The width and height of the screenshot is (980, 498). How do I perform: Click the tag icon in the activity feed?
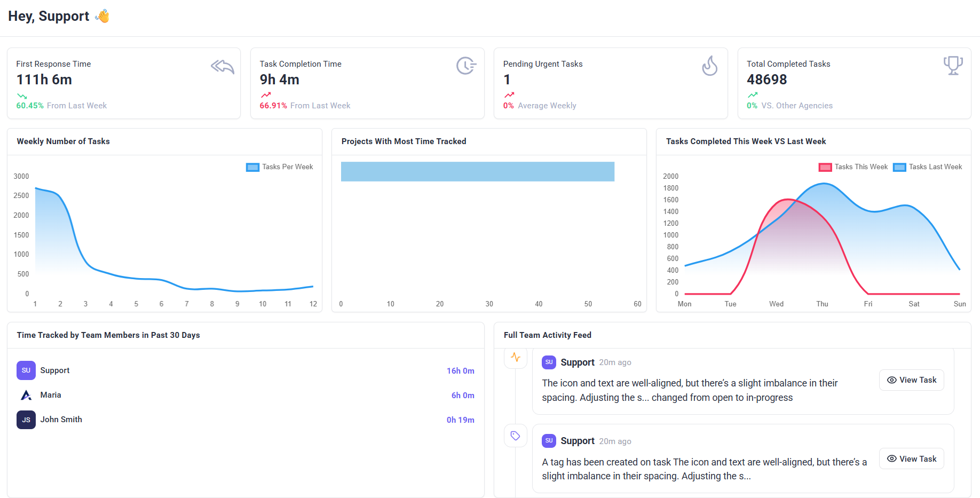[516, 436]
